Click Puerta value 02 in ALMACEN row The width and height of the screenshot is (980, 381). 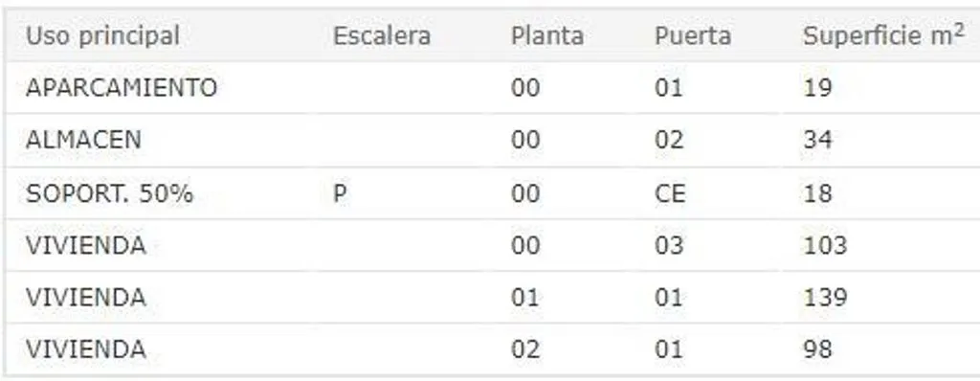(x=669, y=140)
